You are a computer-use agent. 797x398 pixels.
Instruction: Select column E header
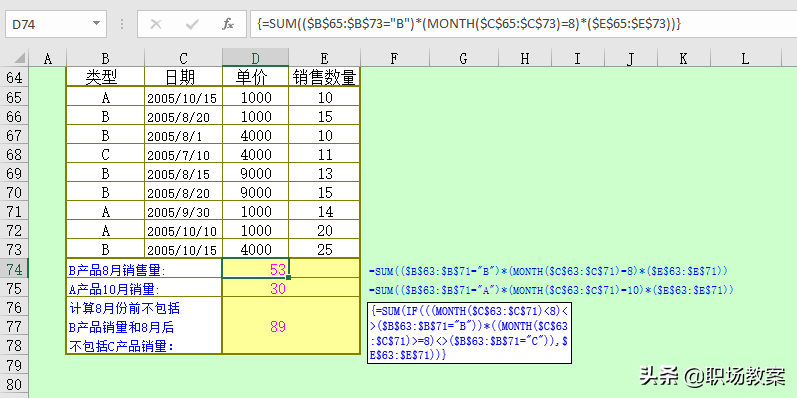325,58
